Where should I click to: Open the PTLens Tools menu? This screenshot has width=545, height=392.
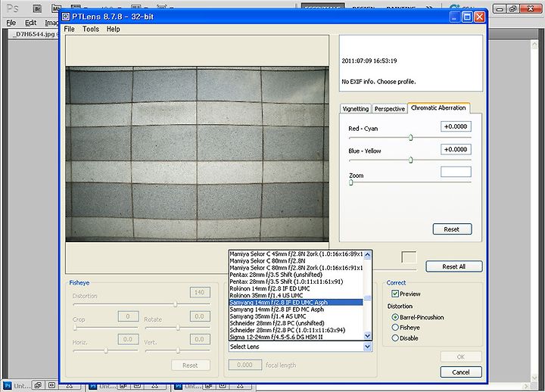tap(91, 30)
